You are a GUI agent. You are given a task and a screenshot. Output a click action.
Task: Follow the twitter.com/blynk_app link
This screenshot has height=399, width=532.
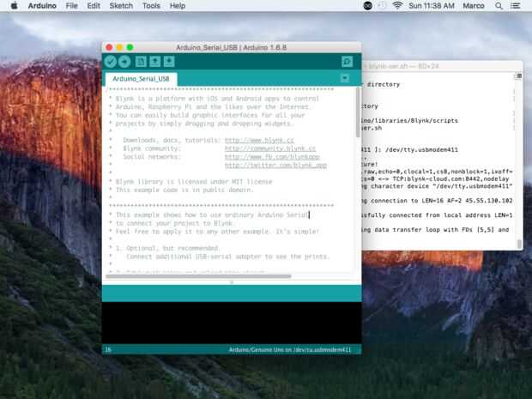[x=275, y=166]
